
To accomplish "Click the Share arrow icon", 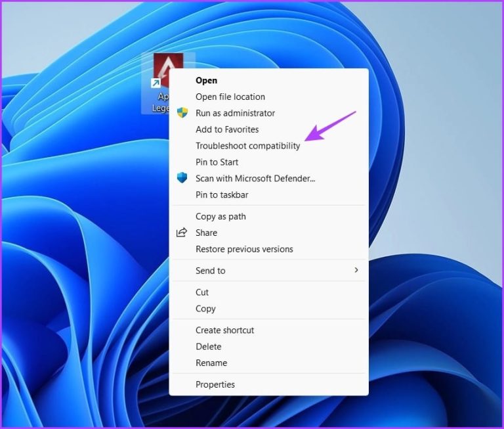I will tap(182, 233).
